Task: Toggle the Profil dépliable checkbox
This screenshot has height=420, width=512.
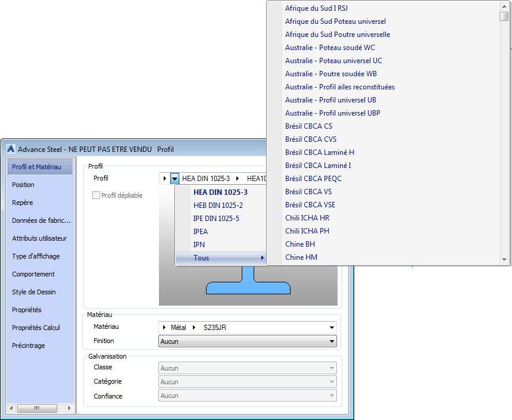Action: [96, 195]
